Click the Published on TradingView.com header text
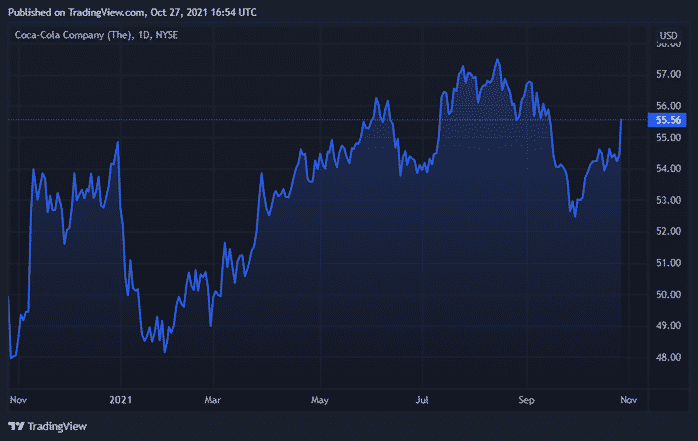The image size is (698, 441). click(132, 12)
